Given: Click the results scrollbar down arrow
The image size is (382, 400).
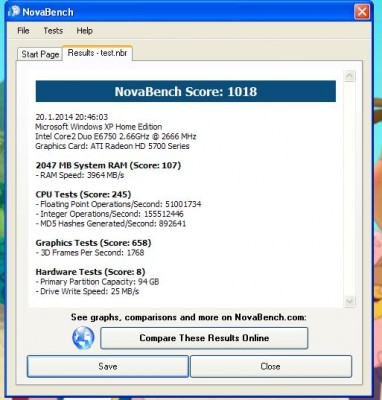Looking at the screenshot, I should (349, 302).
